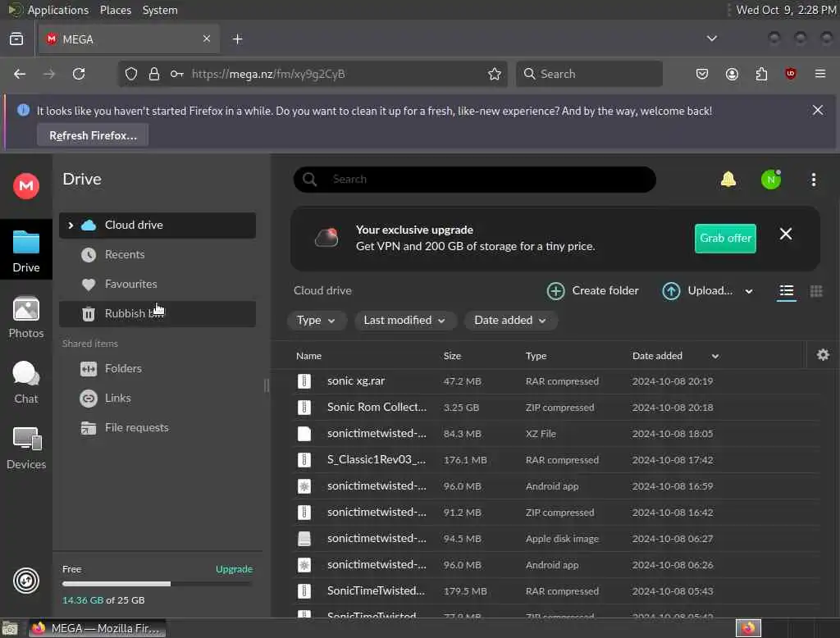
Task: Open shared Folders
Action: 157,368
